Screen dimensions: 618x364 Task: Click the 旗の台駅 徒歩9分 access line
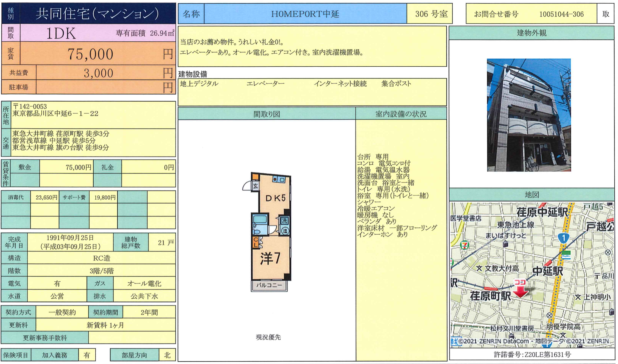(x=61, y=147)
